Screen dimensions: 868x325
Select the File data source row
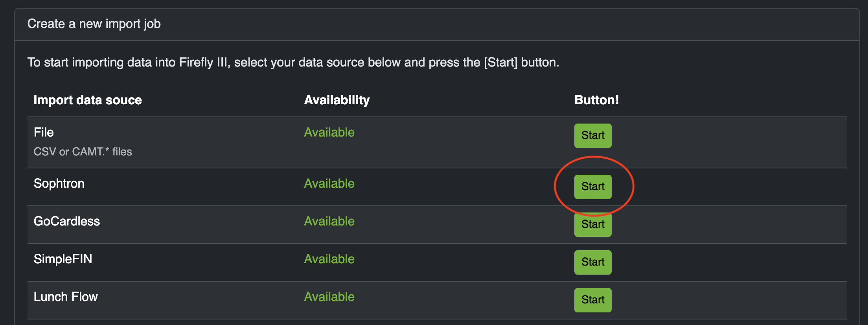[43, 132]
